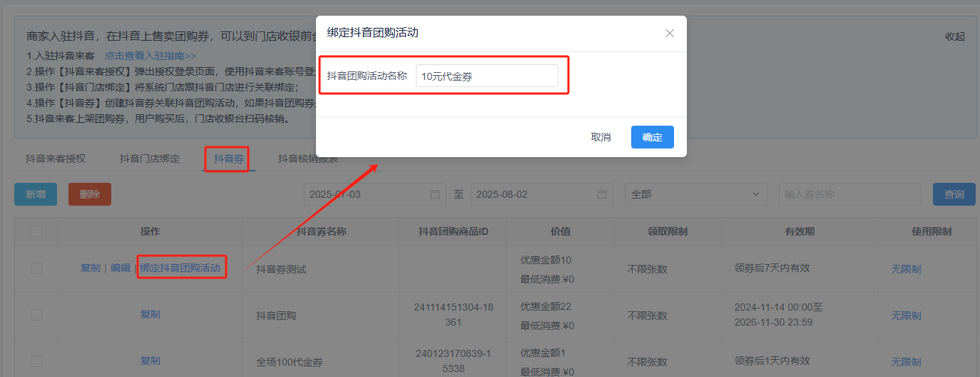Click the 操作 column header
Image resolution: width=980 pixels, height=377 pixels.
(x=150, y=231)
